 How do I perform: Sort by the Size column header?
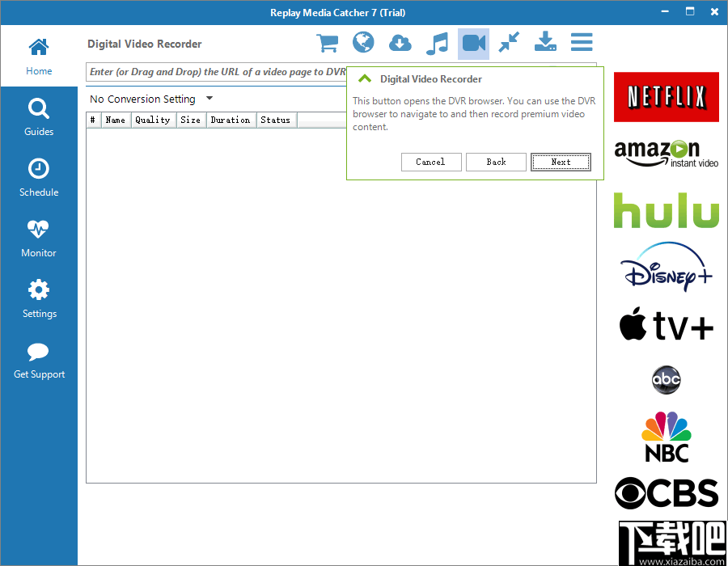coord(191,120)
